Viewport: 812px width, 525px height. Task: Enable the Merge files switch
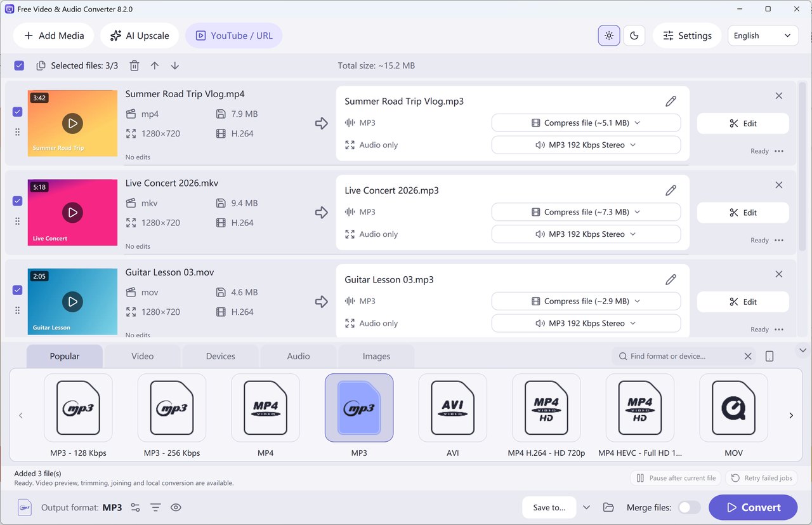click(x=690, y=507)
